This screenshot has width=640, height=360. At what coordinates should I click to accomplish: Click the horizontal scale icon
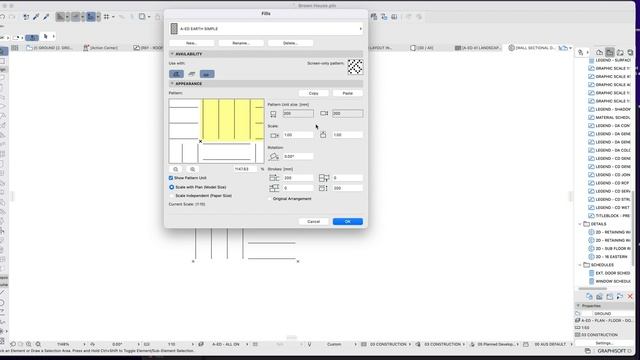click(274, 135)
